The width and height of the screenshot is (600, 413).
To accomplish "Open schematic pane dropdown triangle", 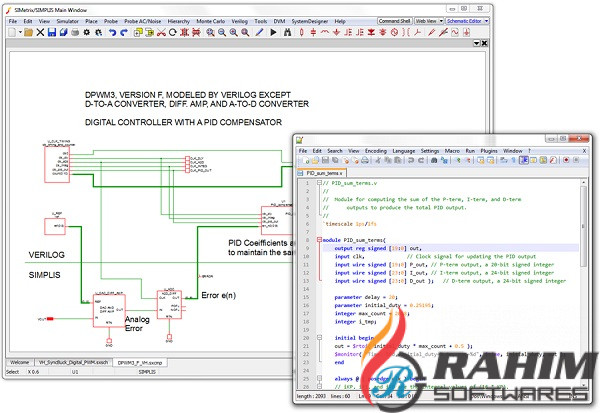I will (x=477, y=43).
